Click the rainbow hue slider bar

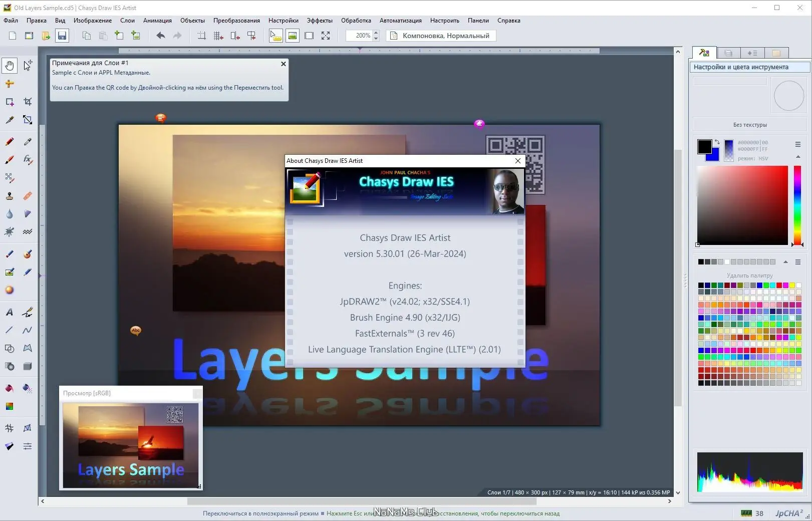pyautogui.click(x=797, y=205)
